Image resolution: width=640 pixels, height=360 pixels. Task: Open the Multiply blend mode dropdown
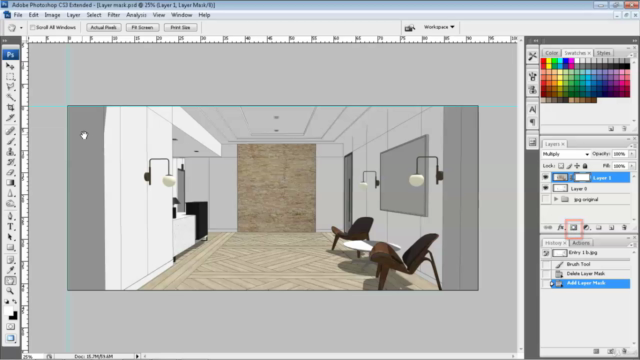pyautogui.click(x=566, y=154)
